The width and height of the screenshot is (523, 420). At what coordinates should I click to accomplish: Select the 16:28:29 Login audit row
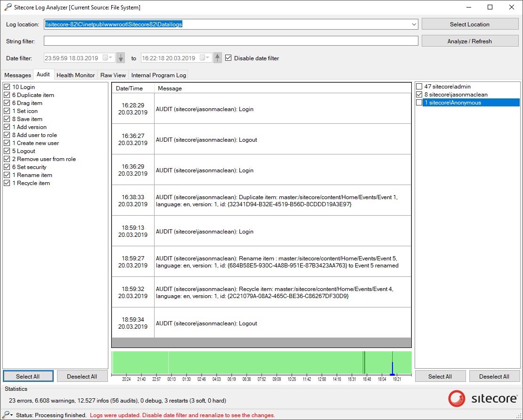click(x=261, y=109)
